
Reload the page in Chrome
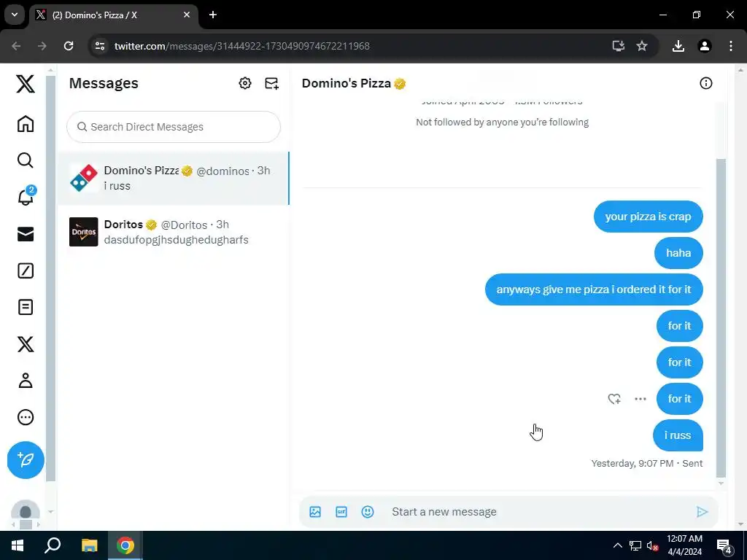click(69, 46)
